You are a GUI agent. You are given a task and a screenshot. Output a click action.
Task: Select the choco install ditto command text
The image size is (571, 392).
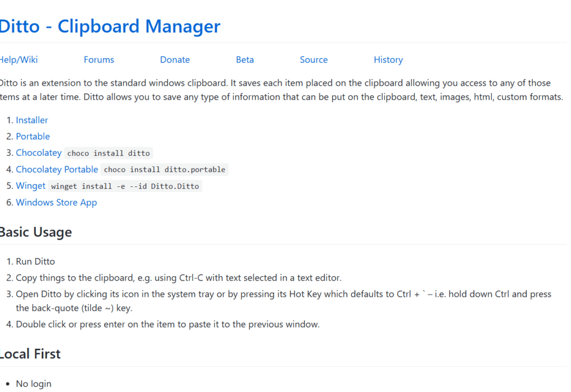click(108, 153)
